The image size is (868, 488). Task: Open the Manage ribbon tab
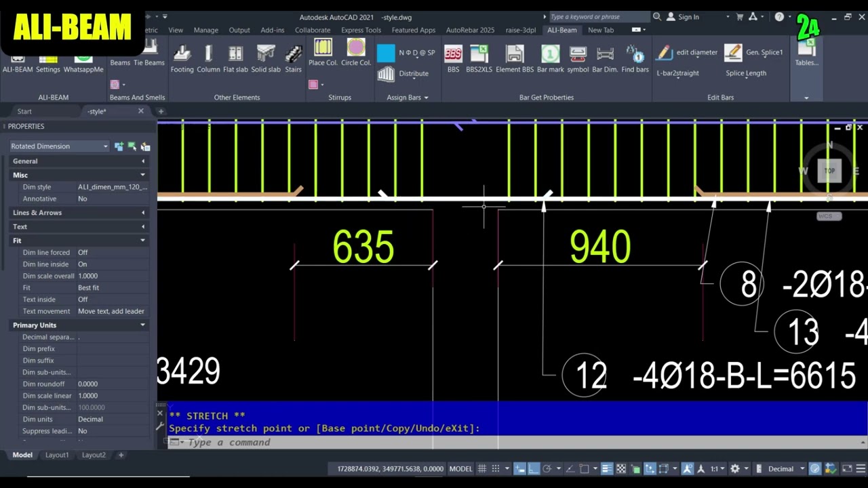(x=205, y=30)
